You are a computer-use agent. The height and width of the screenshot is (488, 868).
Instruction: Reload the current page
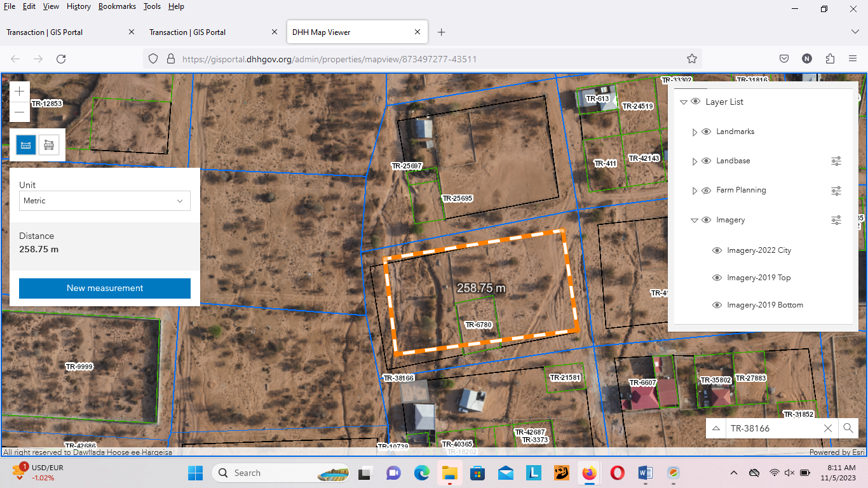(61, 58)
